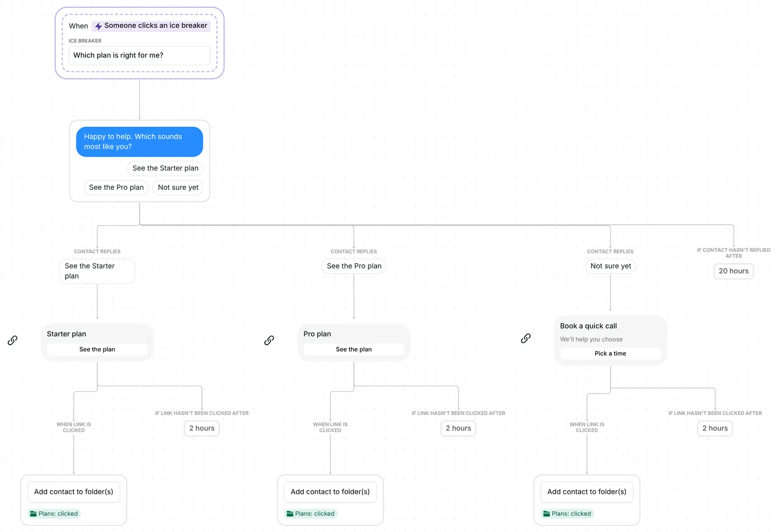This screenshot has width=777, height=532.
Task: Click the 'We'll help you choose' subtitle
Action: 591,339
